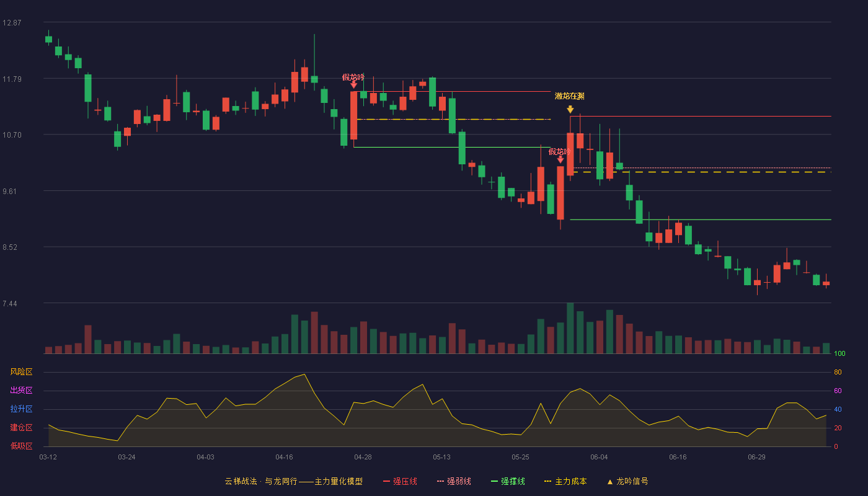Click the red arrow marker near 04-28 candle
This screenshot has width=868, height=496.
(353, 84)
